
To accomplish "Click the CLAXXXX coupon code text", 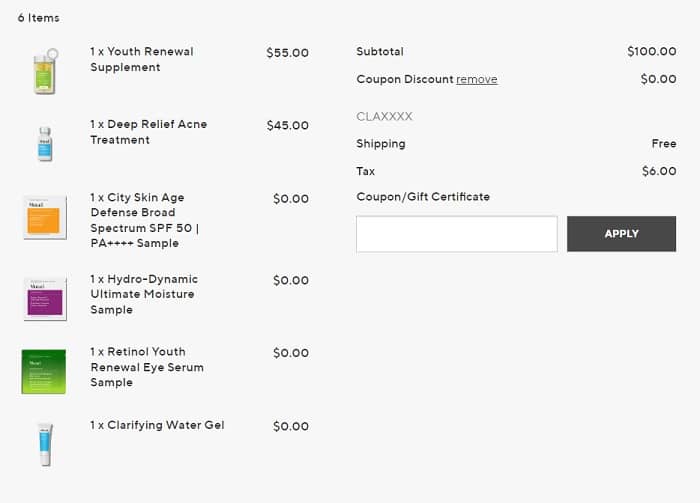I will point(384,117).
